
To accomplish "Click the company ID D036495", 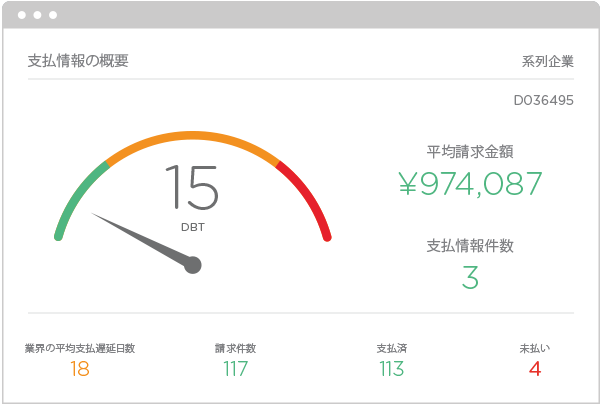I will pyautogui.click(x=543, y=100).
